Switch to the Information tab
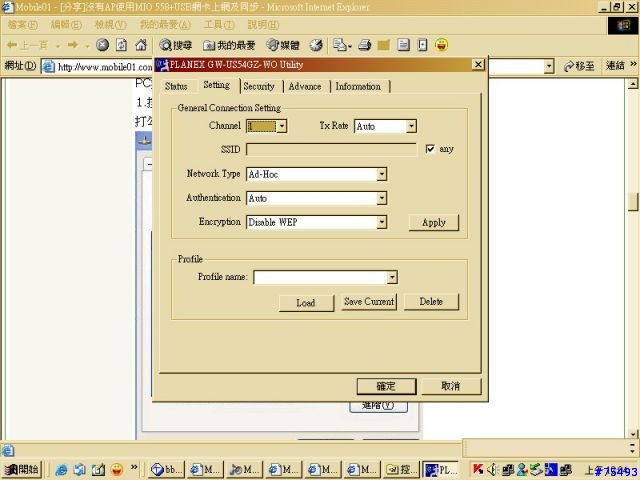 (x=358, y=86)
